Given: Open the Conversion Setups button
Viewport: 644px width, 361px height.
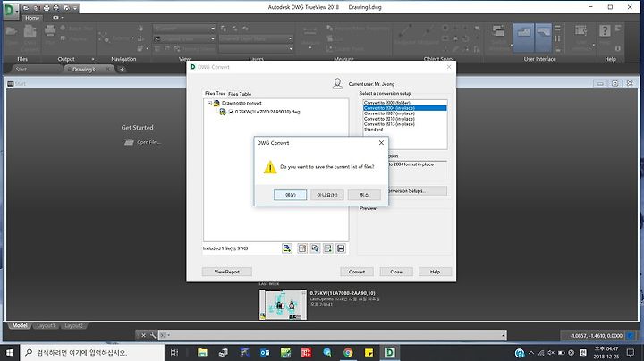Looking at the screenshot, I should coord(418,190).
